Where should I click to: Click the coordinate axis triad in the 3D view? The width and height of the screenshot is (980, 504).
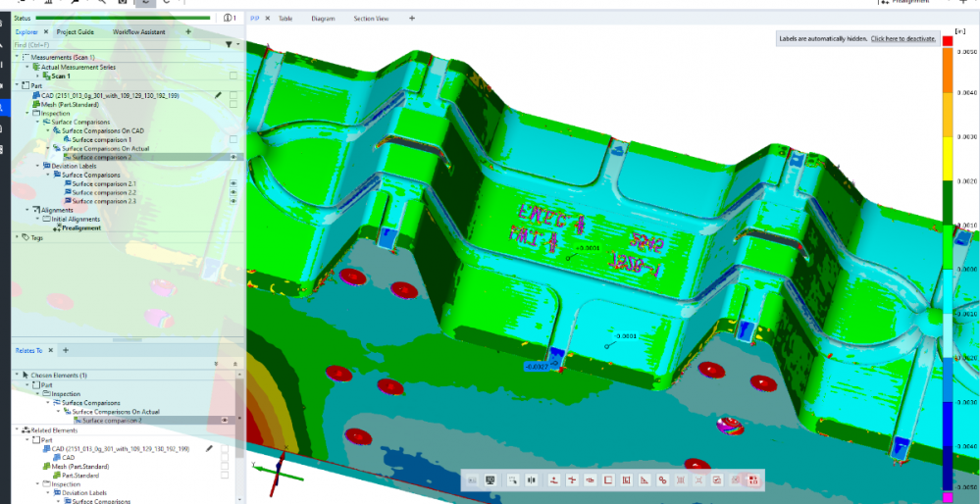click(280, 471)
